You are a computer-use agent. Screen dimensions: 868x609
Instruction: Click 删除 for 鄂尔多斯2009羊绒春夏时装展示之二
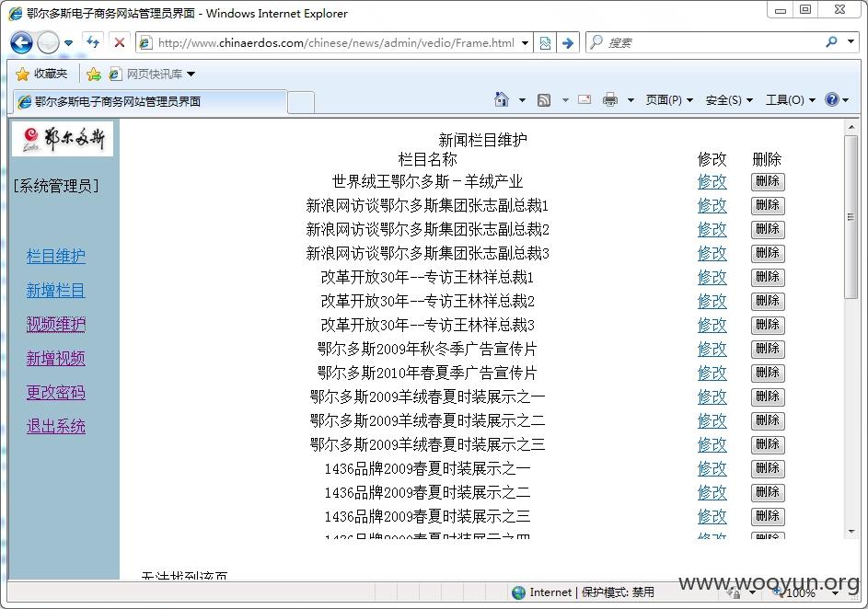point(768,421)
